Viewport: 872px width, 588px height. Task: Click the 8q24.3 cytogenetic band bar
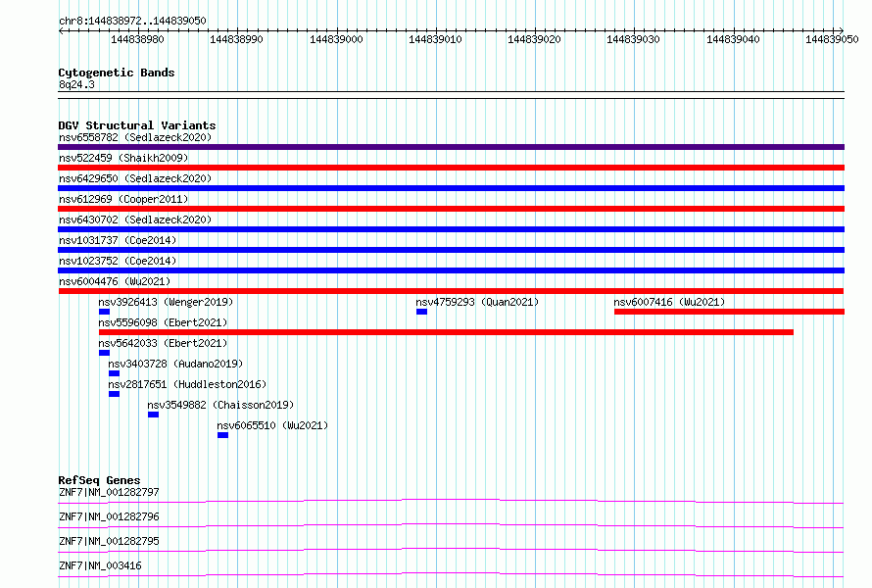(451, 95)
